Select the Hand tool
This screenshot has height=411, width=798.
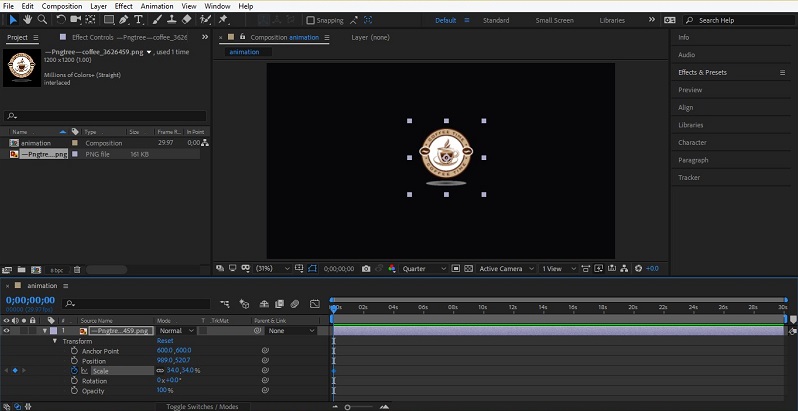pyautogui.click(x=27, y=19)
